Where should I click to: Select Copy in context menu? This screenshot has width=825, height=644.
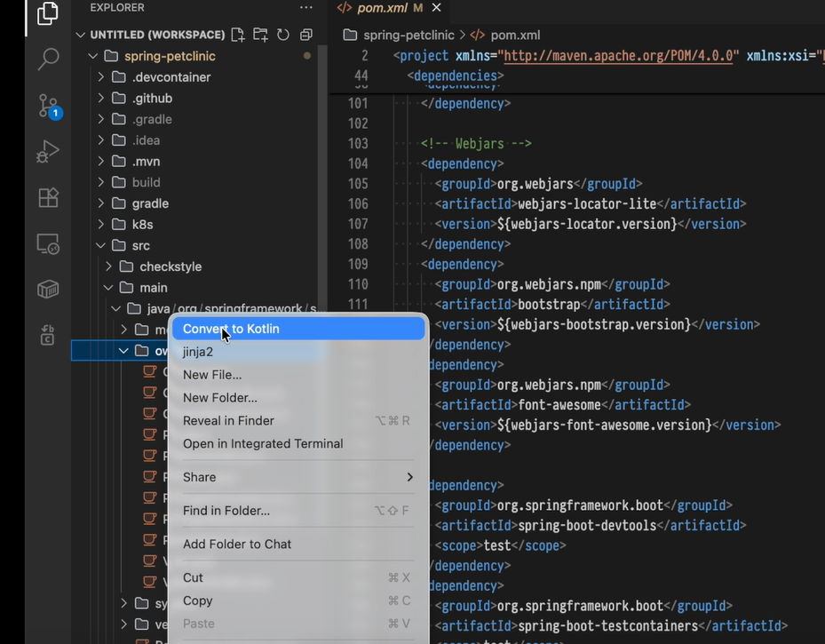pyautogui.click(x=298, y=600)
